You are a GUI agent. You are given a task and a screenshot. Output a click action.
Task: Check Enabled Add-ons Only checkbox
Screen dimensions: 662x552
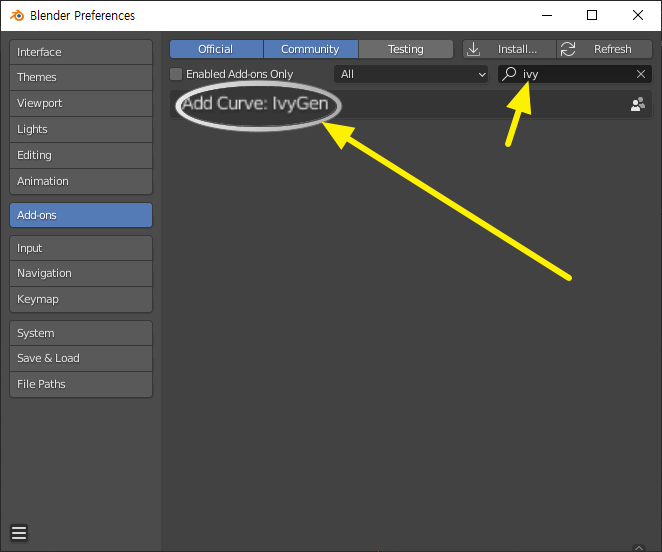pyautogui.click(x=176, y=74)
